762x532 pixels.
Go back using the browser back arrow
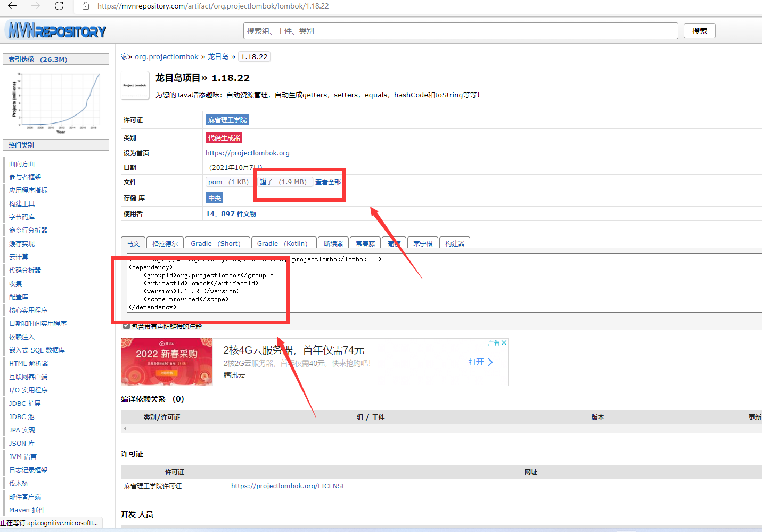(x=12, y=6)
